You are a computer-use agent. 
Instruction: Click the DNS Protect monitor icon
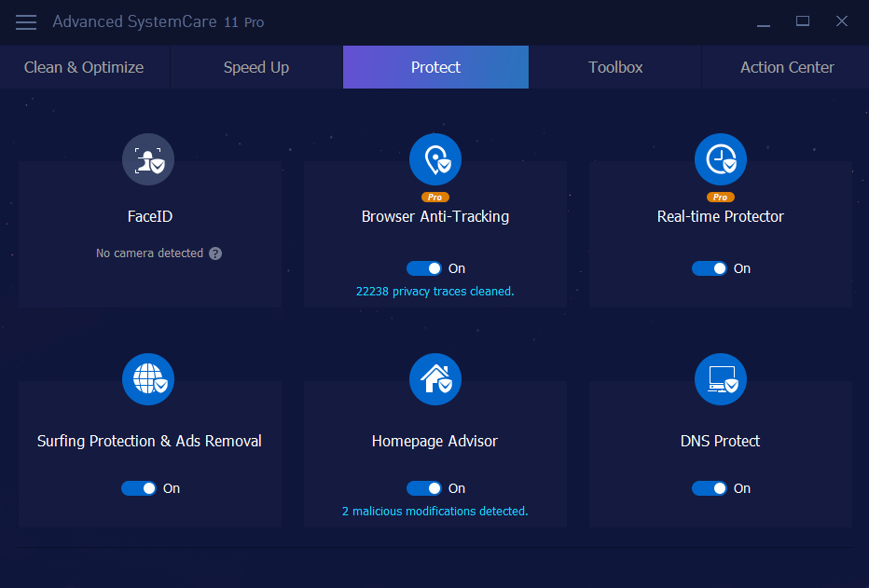pyautogui.click(x=720, y=379)
